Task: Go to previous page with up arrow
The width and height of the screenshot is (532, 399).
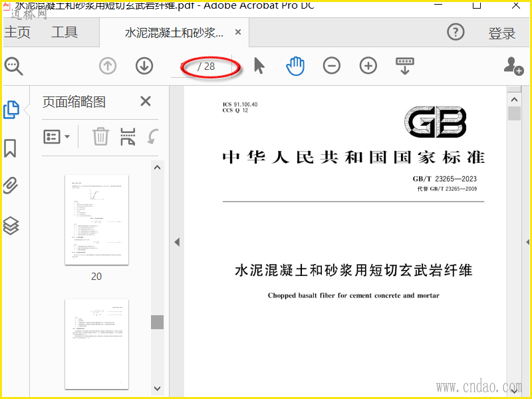Action: (x=108, y=66)
